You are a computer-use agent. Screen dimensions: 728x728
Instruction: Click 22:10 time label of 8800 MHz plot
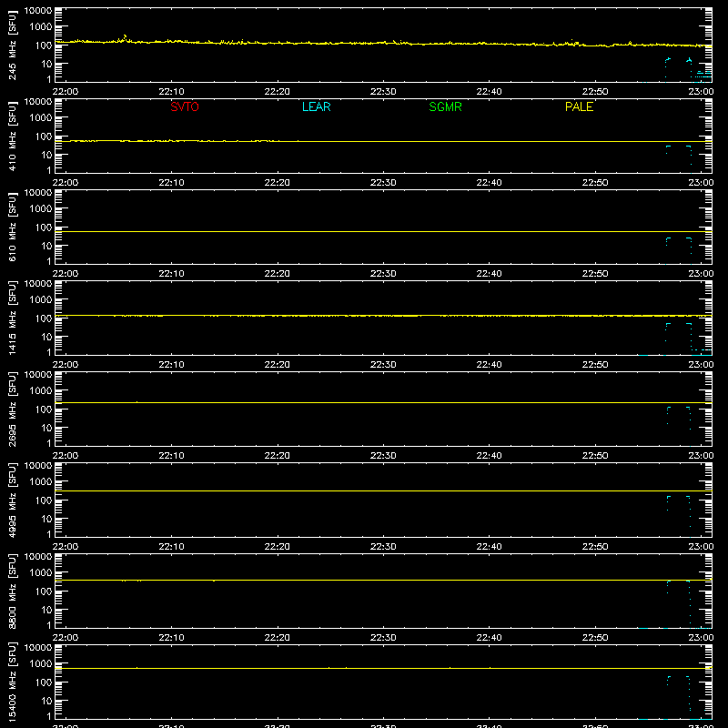171,638
